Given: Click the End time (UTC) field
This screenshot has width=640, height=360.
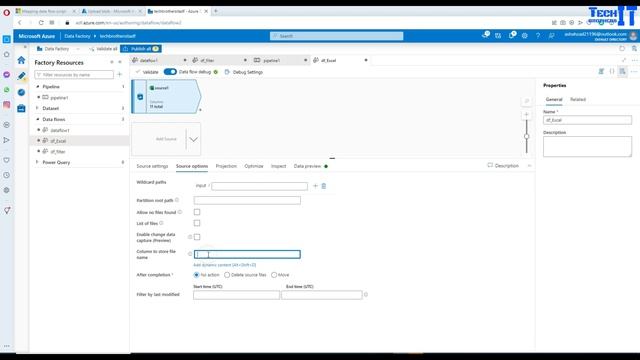Looking at the screenshot, I should pyautogui.click(x=322, y=295).
